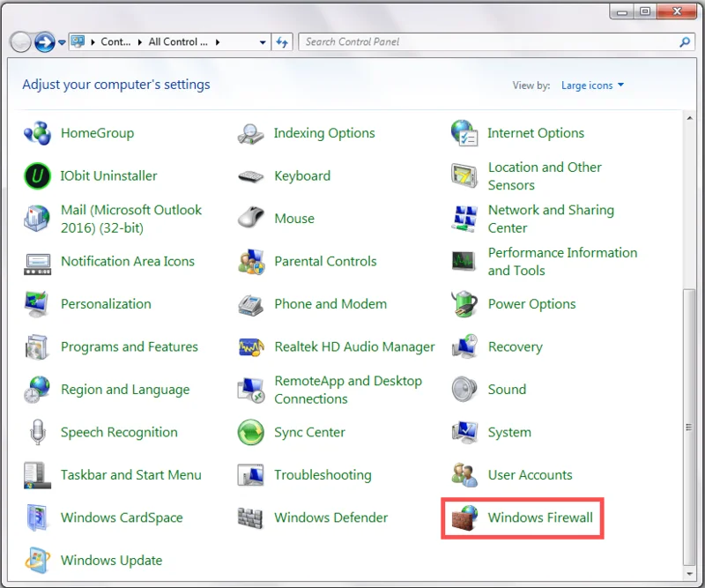The width and height of the screenshot is (705, 588).
Task: Open the Location and Other Sensors icon
Action: [464, 176]
